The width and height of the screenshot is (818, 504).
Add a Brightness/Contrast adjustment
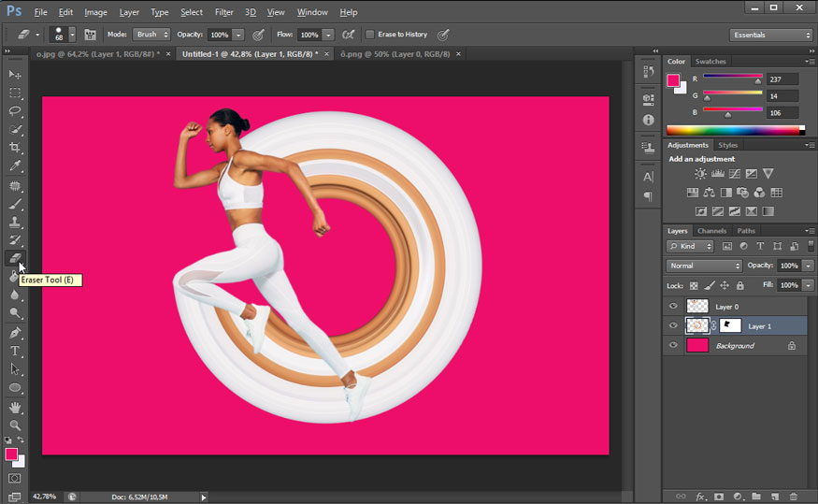[x=700, y=174]
